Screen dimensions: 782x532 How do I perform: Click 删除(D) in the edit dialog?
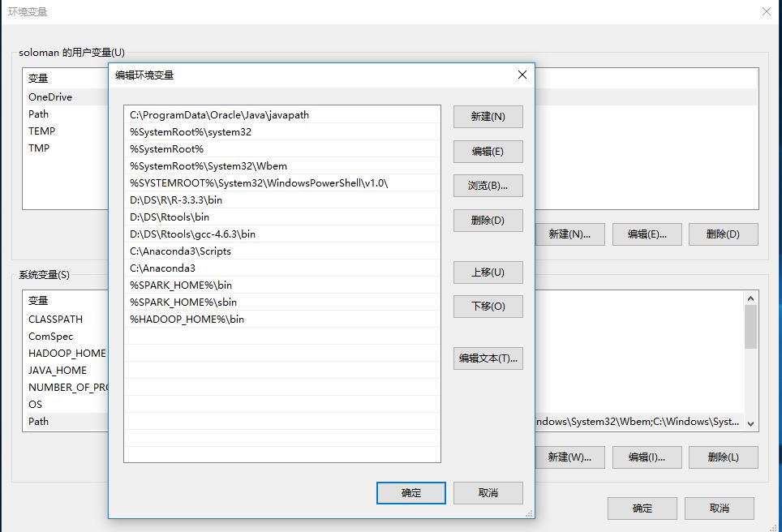(488, 221)
